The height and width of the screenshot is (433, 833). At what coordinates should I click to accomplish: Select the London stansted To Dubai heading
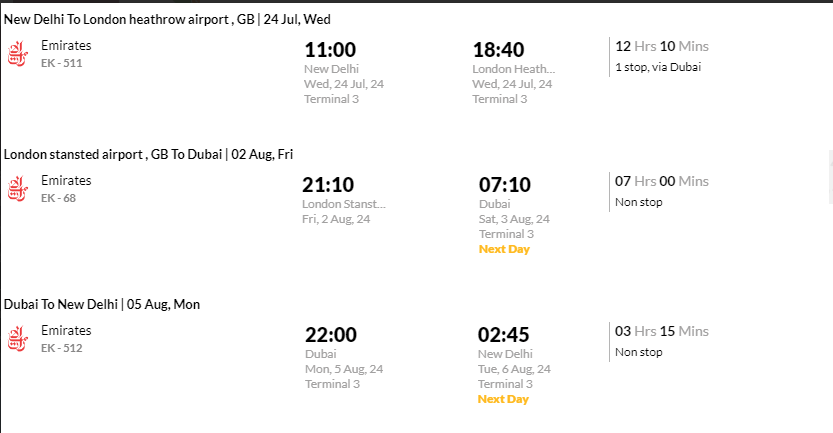pos(148,155)
